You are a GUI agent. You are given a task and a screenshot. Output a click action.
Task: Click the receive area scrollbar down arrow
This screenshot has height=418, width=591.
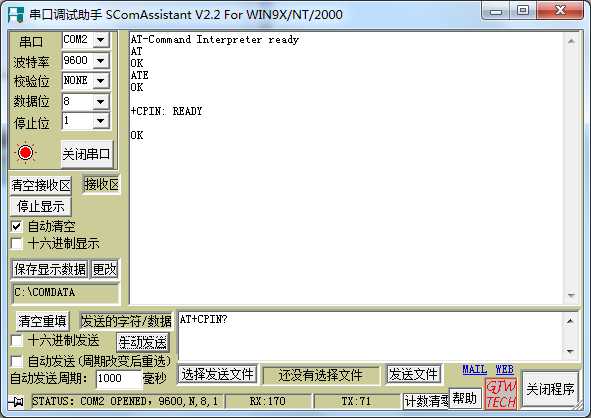coord(571,295)
